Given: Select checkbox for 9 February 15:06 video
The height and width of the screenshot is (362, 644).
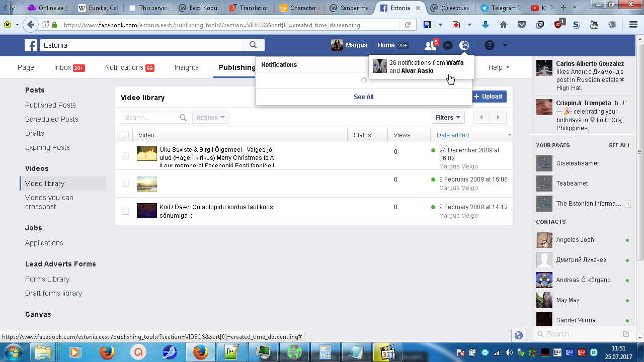Looking at the screenshot, I should coord(125,184).
